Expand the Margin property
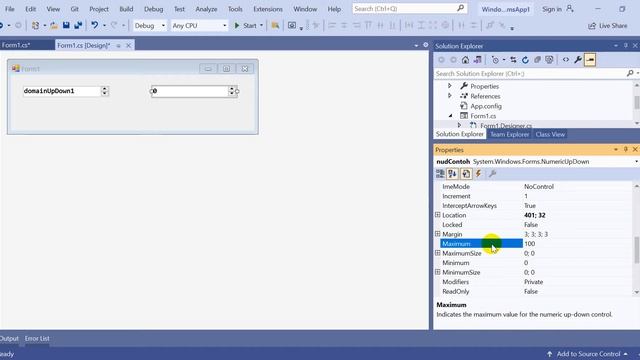The image size is (640, 360). pos(438,234)
